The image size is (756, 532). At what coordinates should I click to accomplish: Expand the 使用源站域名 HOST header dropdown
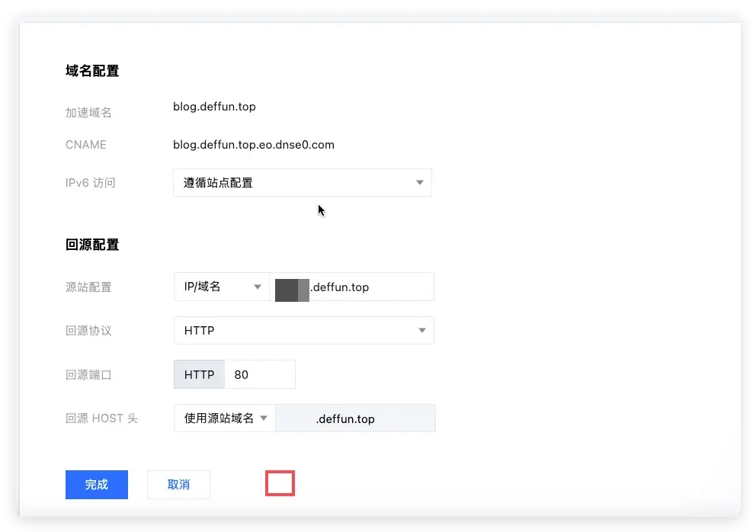coord(225,418)
